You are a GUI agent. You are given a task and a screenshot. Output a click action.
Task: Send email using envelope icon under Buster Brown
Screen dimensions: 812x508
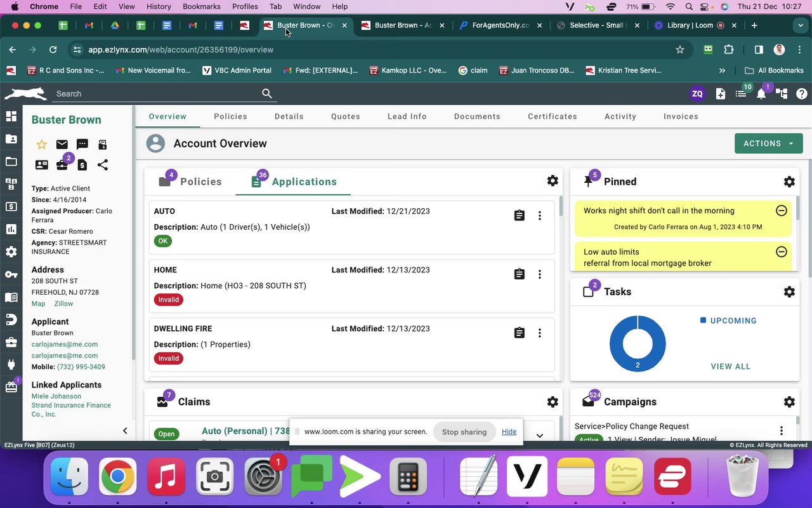click(x=62, y=145)
